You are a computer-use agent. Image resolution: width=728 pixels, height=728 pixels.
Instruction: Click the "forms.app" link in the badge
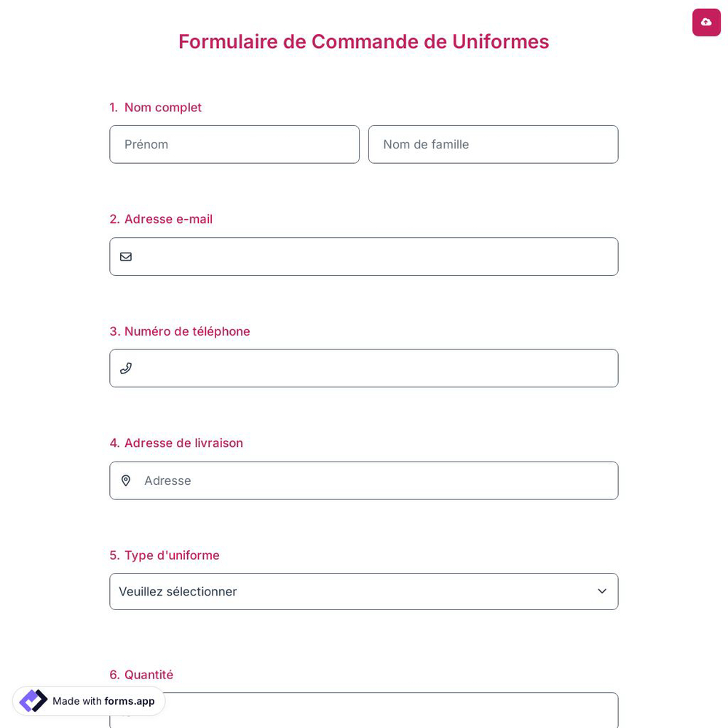click(130, 701)
